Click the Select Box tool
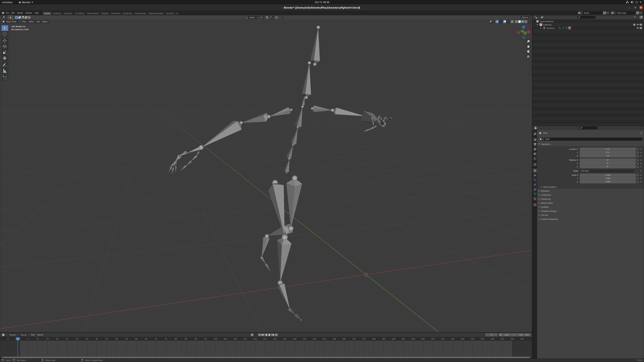The height and width of the screenshot is (362, 644). (5, 28)
